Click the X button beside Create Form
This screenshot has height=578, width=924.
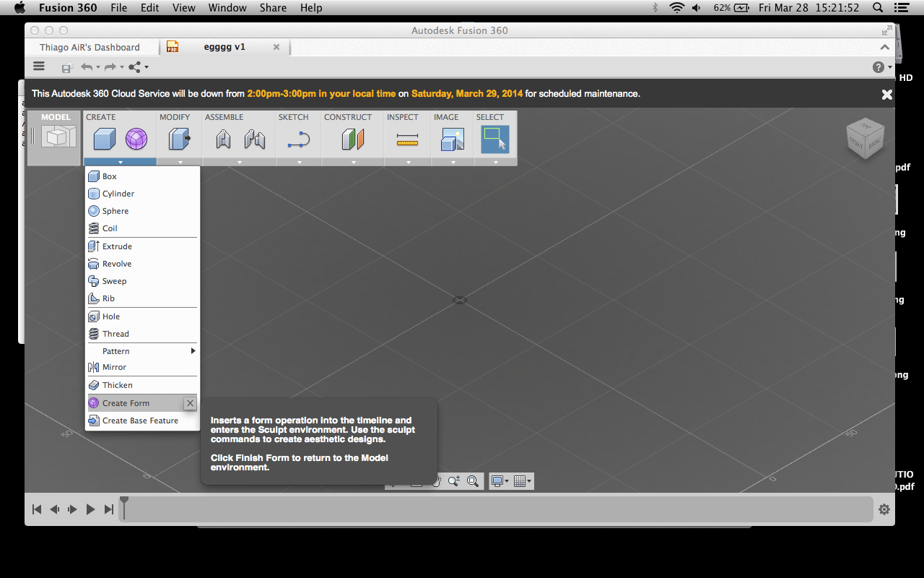pyautogui.click(x=190, y=403)
